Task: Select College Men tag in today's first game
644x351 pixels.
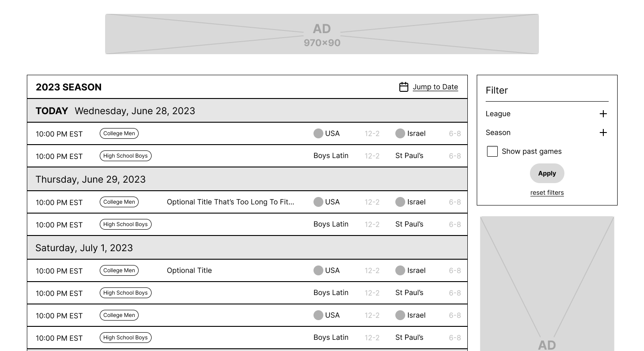Action: [119, 133]
